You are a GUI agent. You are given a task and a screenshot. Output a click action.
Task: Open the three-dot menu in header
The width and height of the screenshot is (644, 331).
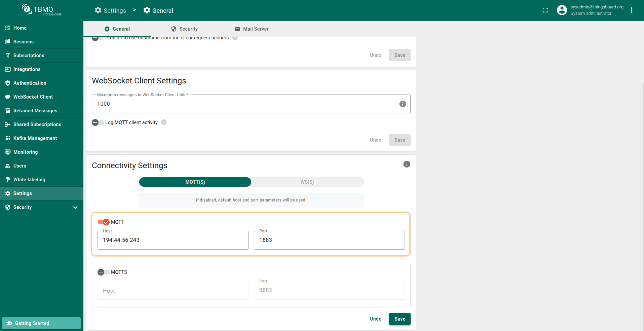(632, 10)
